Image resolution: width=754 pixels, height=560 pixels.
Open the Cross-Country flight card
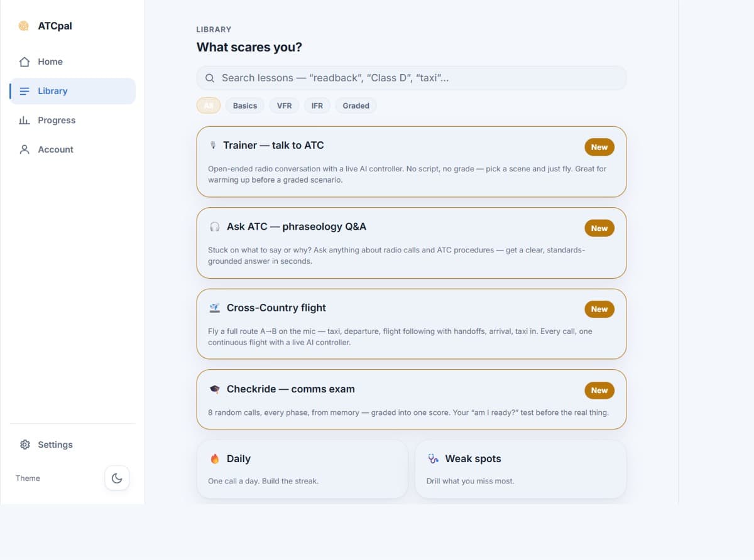tap(412, 324)
